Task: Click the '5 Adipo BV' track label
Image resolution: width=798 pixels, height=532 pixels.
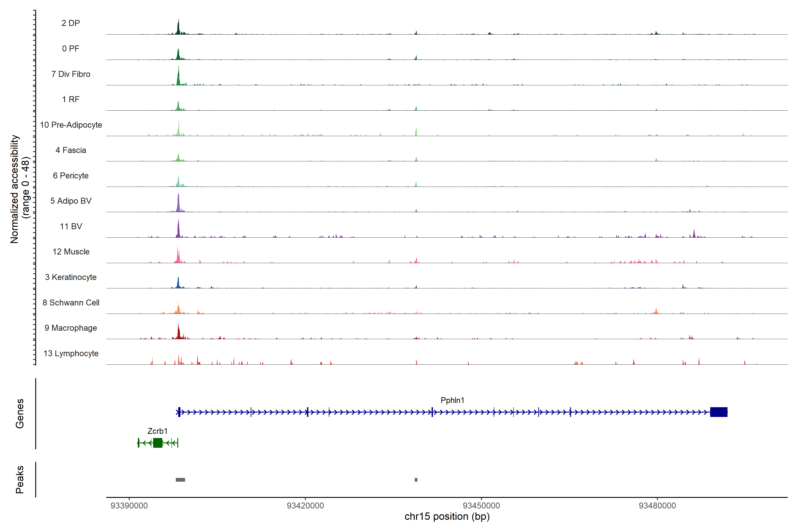Action: pos(71,201)
